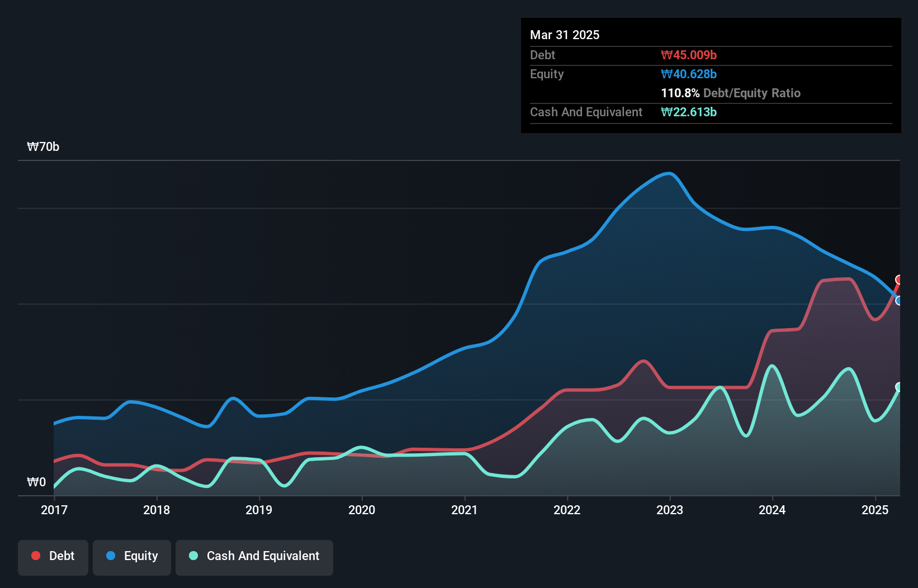This screenshot has width=918, height=588.
Task: Toggle the Equity series legend button
Action: [132, 557]
